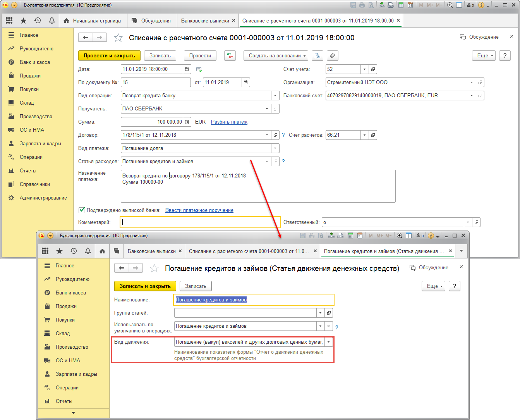This screenshot has width=520, height=420.
Task: Go back using arrow in Списание document form
Action: [86, 37]
